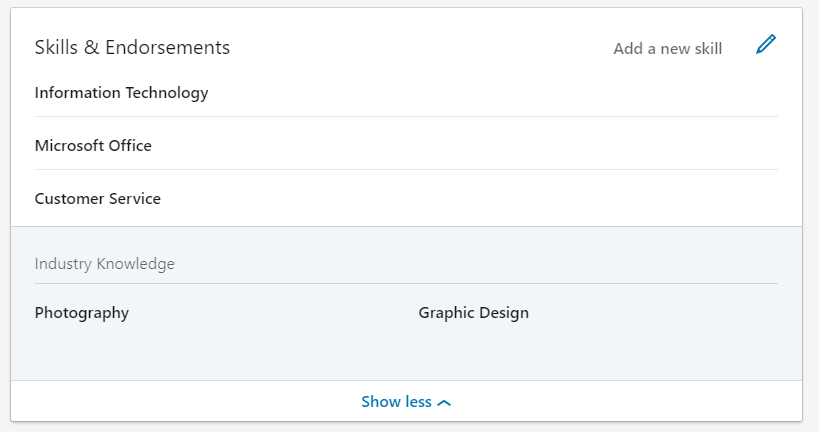This screenshot has width=819, height=432.
Task: Collapse the skills list with Show less
Action: click(x=397, y=402)
